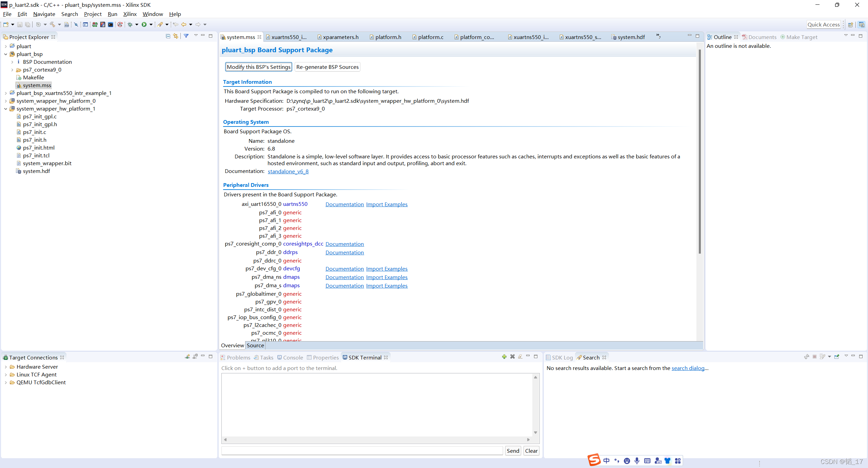Toggle Link with Editor in Project Explorer
The height and width of the screenshot is (468, 868).
[176, 36]
